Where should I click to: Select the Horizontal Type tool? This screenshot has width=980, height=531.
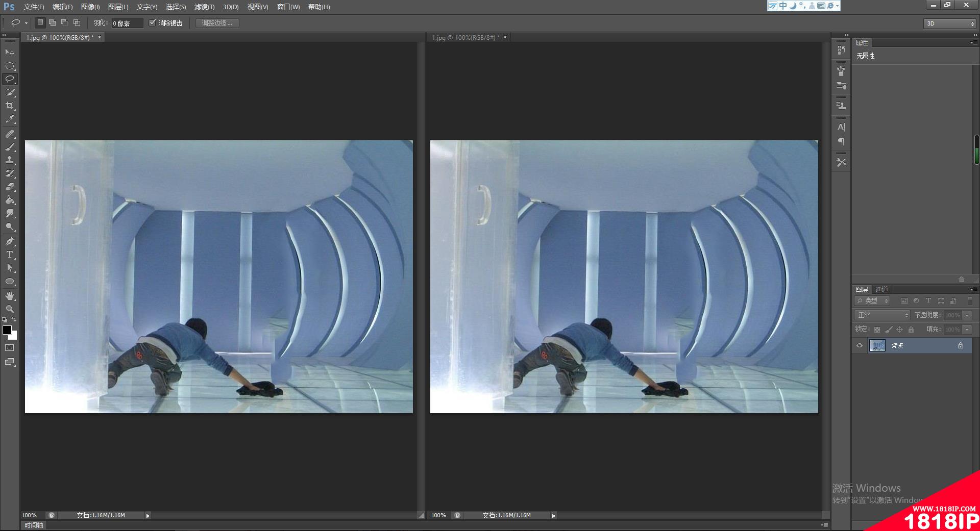[10, 255]
